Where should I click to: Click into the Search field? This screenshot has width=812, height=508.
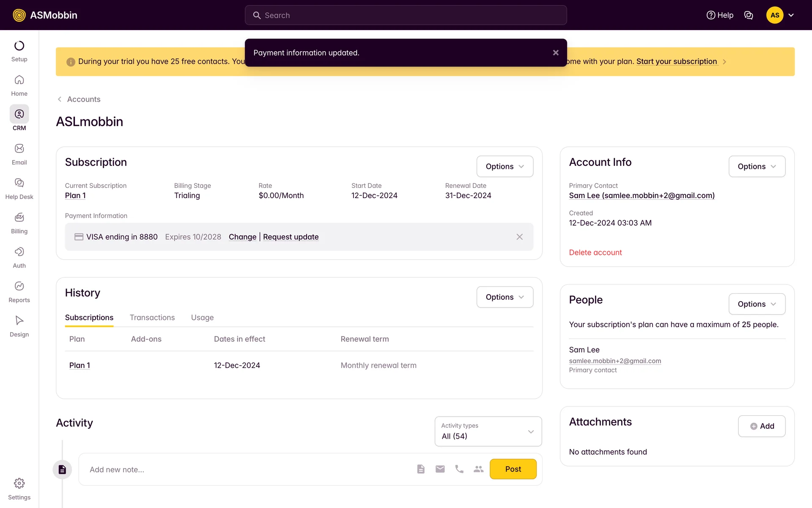click(406, 15)
